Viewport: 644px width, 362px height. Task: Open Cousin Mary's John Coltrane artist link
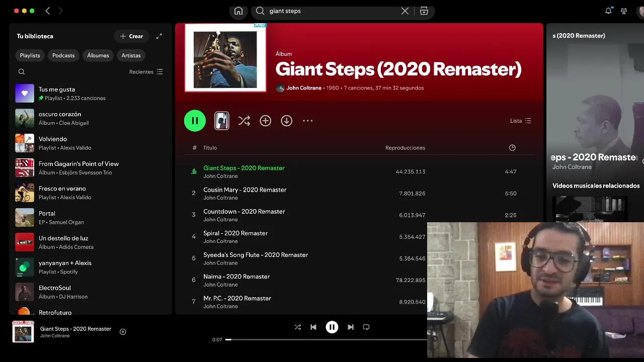220,198
